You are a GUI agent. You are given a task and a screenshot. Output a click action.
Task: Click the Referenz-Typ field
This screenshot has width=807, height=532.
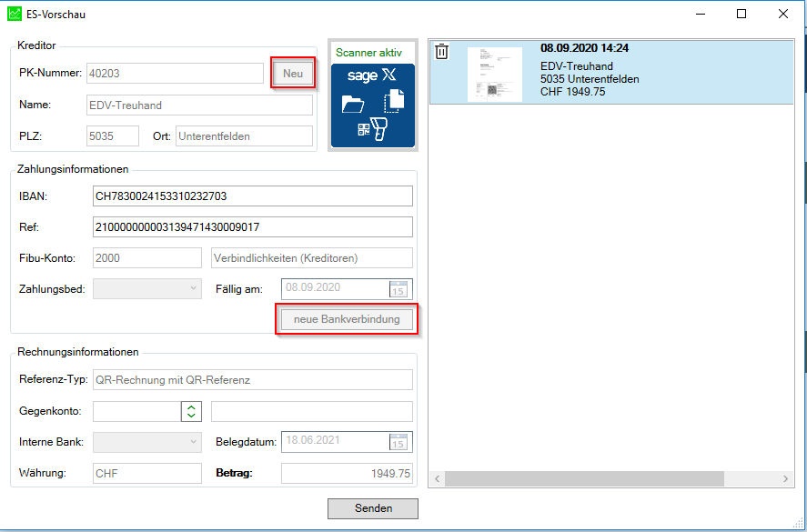(x=253, y=380)
